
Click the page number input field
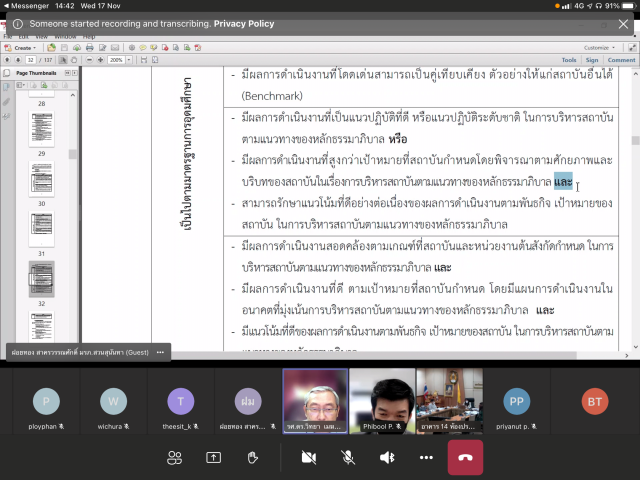(x=33, y=60)
